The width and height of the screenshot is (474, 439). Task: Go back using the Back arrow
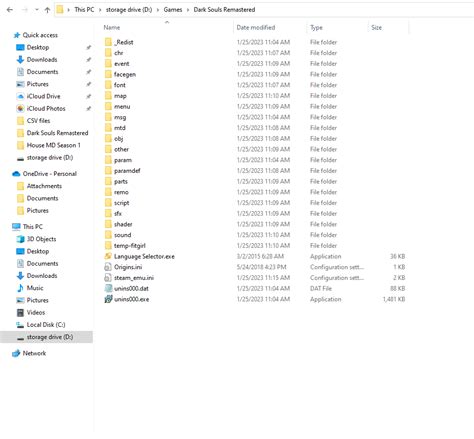[10, 10]
